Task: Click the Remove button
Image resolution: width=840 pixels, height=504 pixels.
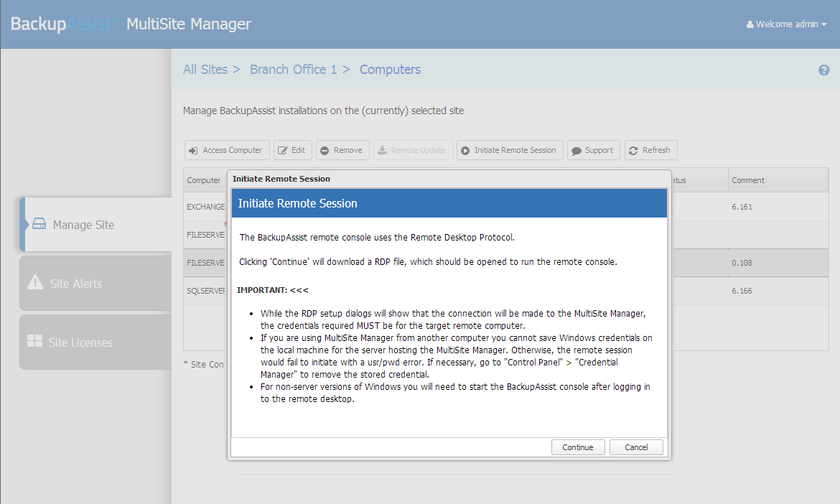Action: [x=342, y=150]
